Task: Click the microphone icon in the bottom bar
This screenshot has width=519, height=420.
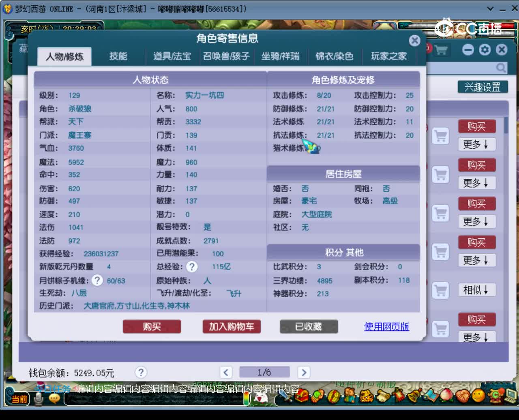Action: [39, 399]
